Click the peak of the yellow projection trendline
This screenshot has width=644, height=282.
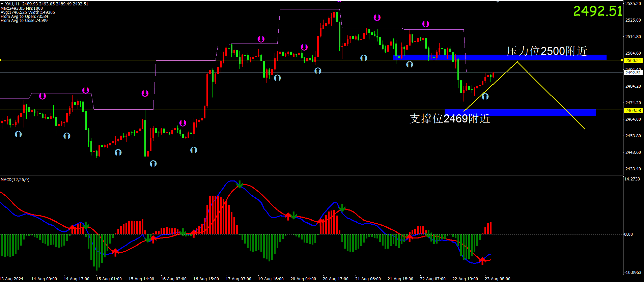click(x=517, y=62)
